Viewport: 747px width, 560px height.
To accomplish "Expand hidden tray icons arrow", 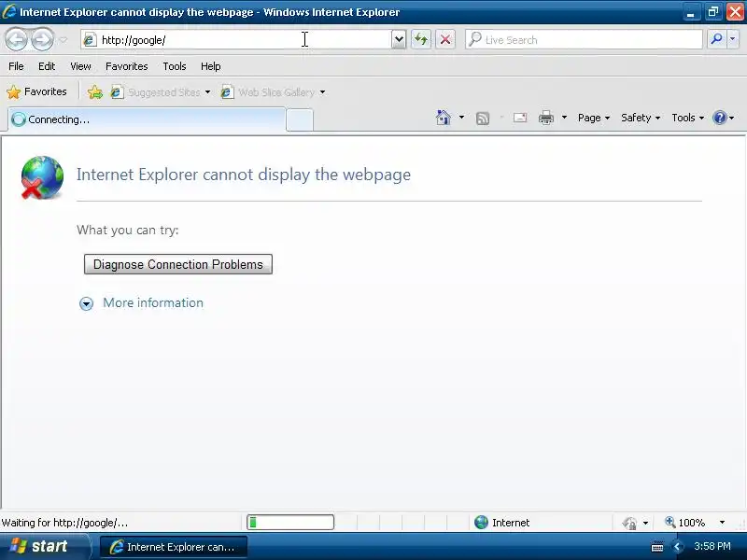I will (x=676, y=547).
